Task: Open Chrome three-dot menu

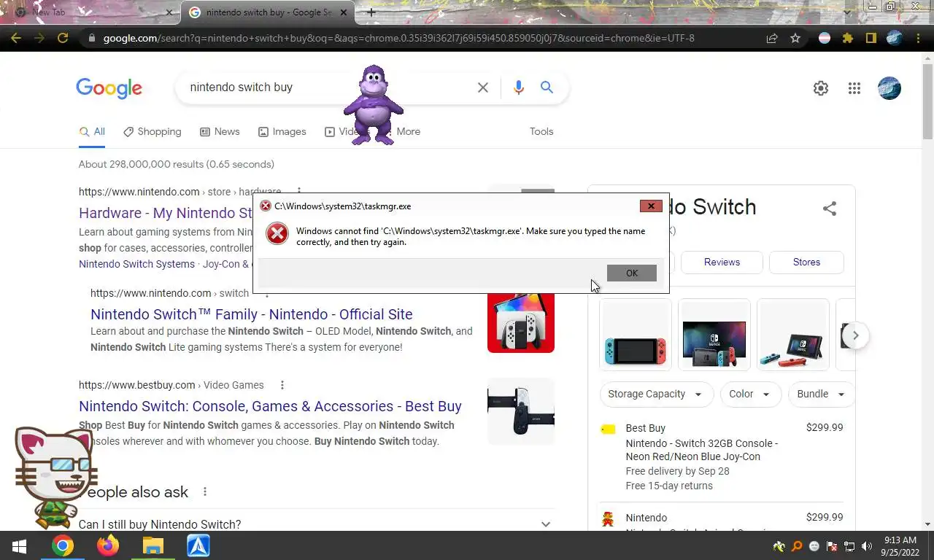Action: tap(918, 38)
